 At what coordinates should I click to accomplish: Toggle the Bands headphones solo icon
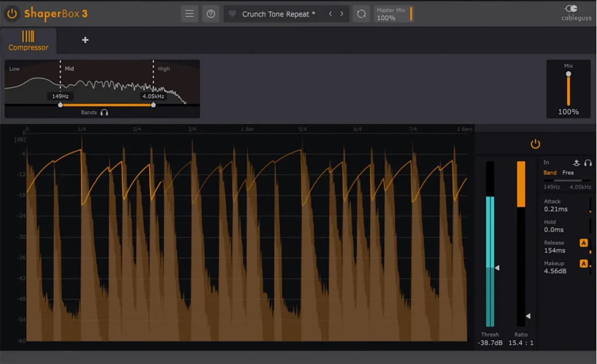[104, 112]
